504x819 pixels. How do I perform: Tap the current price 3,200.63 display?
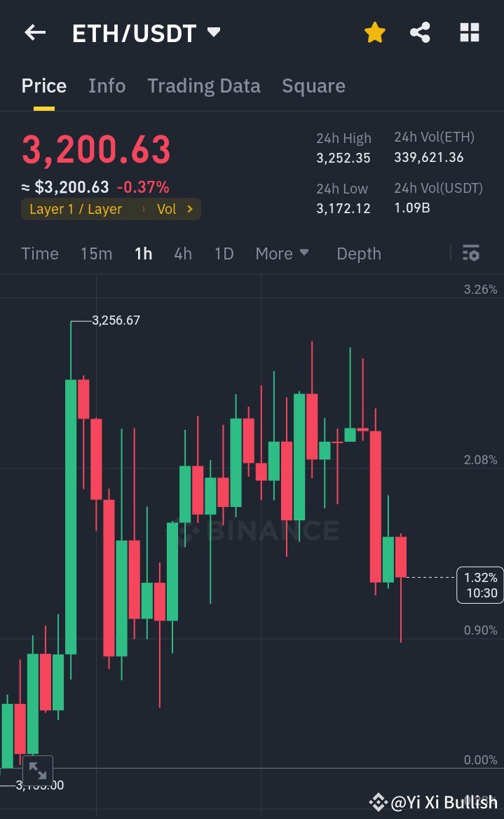click(96, 149)
